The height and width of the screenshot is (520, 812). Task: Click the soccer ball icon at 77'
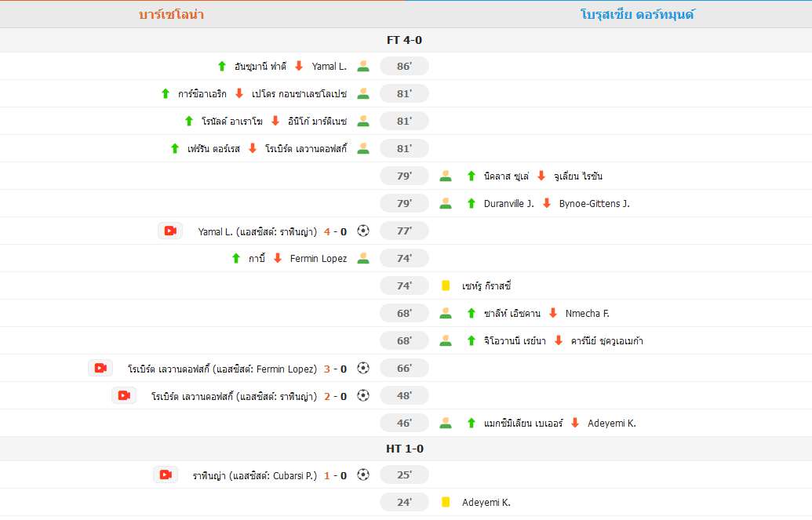click(363, 231)
